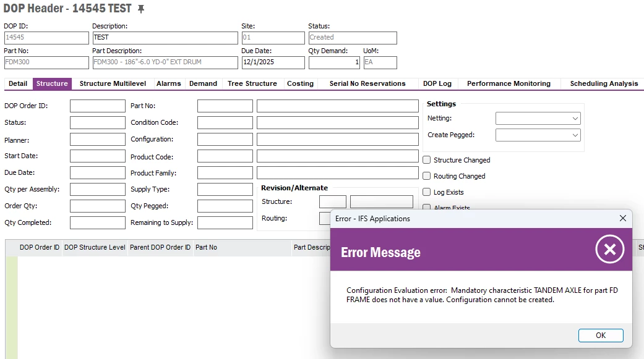Click the DOP ID field showing 14545
The height and width of the screenshot is (359, 644).
pyautogui.click(x=46, y=38)
